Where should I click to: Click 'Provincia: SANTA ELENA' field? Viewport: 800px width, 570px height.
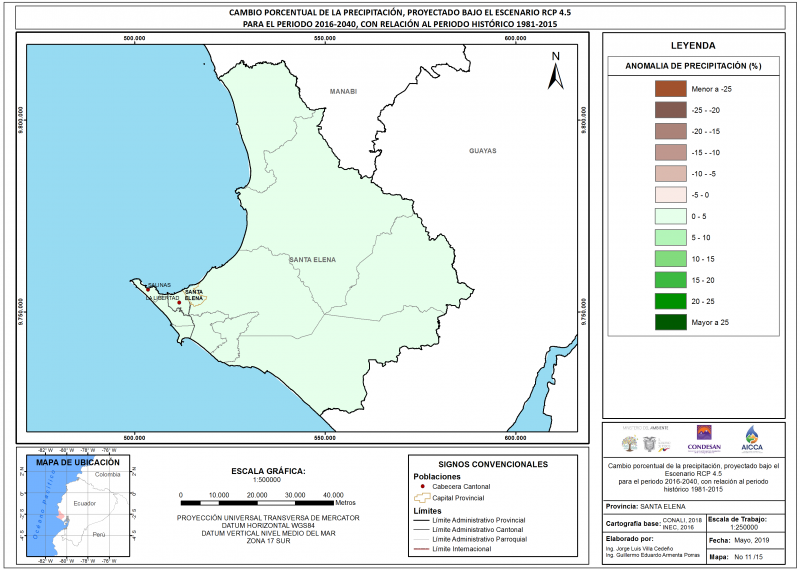[694, 507]
